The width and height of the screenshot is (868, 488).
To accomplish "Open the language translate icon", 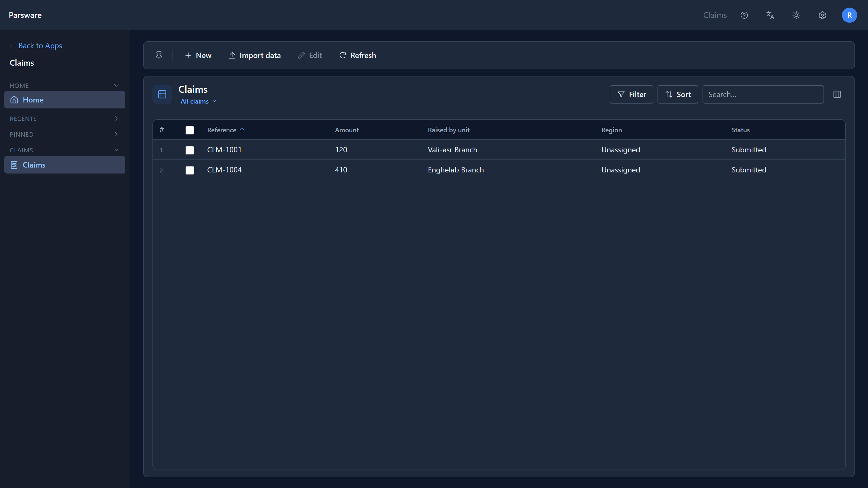I will (x=770, y=15).
